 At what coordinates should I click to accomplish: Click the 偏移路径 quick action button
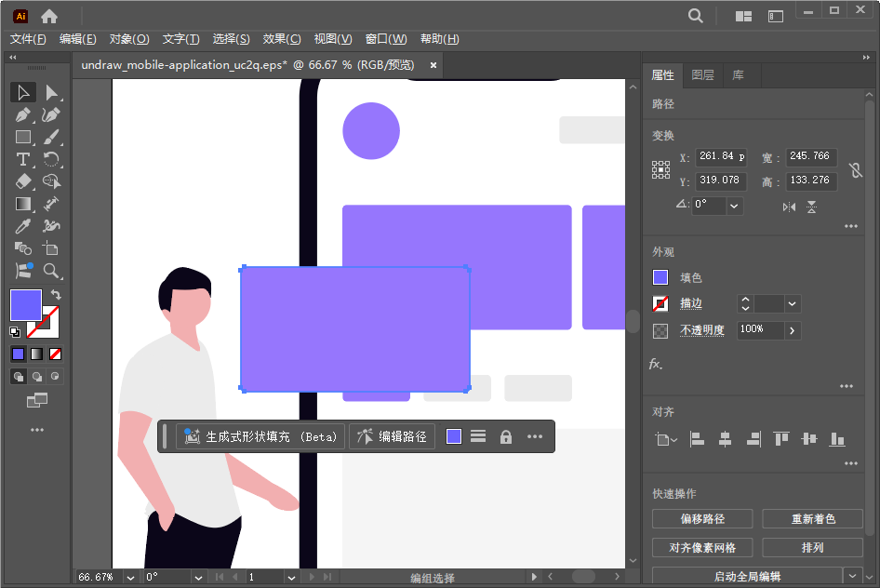701,519
